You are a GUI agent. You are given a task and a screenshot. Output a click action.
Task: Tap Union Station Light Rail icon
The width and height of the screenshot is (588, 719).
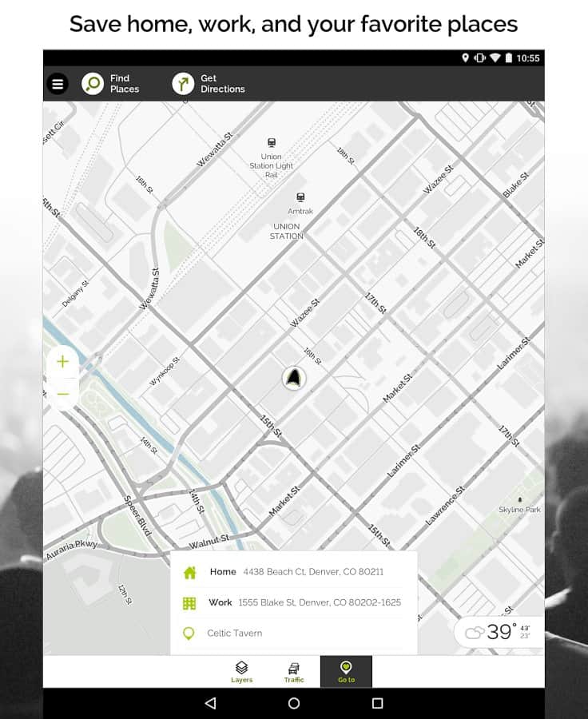point(272,143)
